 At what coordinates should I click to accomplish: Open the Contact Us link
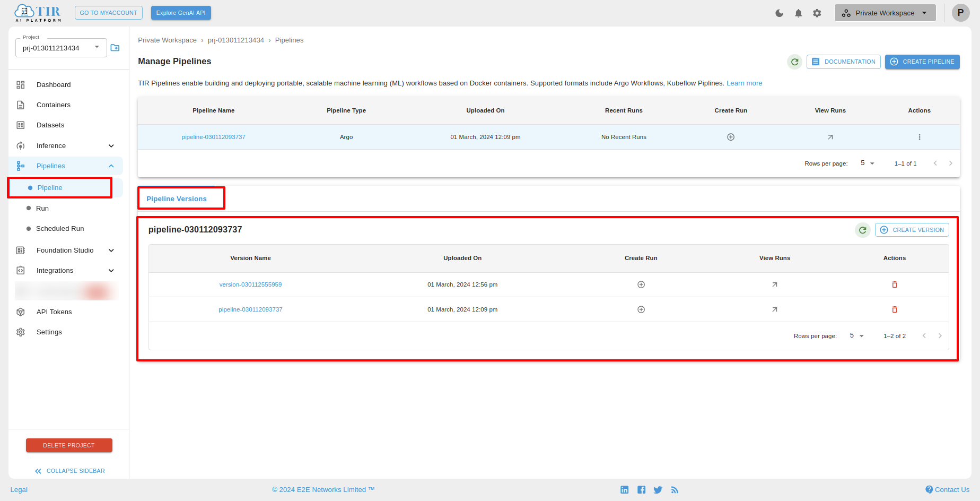tap(947, 490)
